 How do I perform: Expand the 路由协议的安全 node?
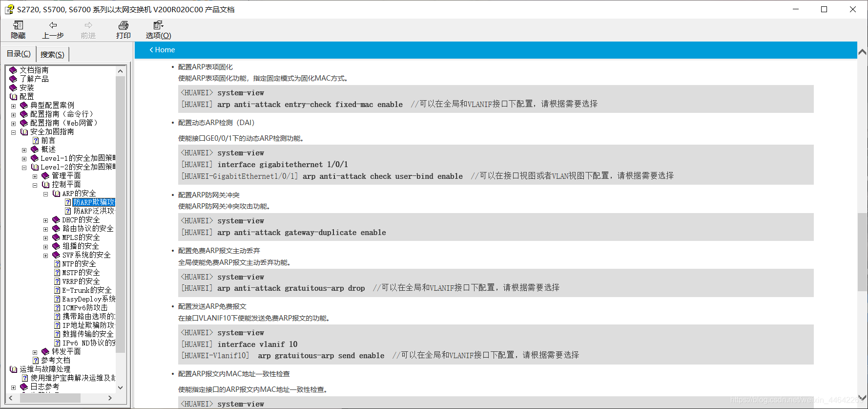point(45,229)
